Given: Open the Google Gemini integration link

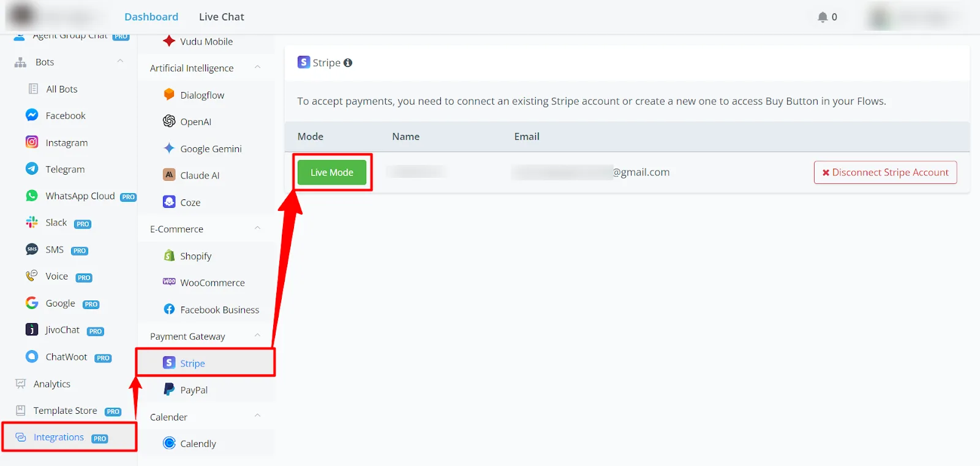Looking at the screenshot, I should [211, 148].
